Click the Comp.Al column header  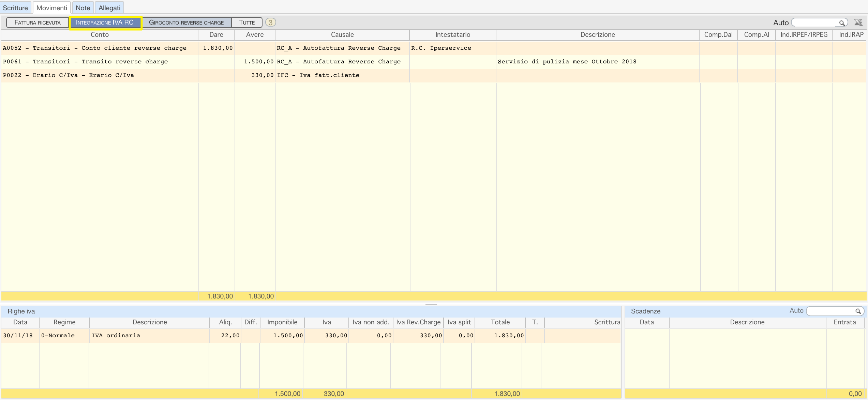(757, 35)
